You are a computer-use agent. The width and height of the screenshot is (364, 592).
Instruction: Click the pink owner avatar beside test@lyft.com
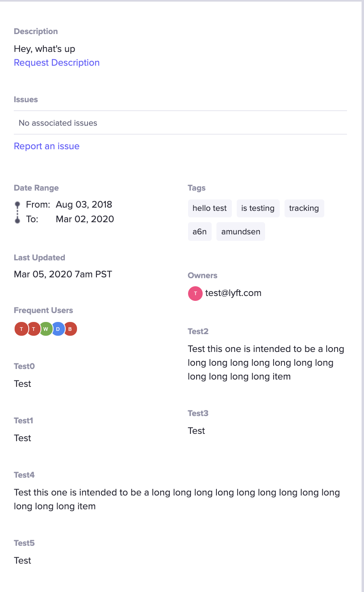click(195, 293)
